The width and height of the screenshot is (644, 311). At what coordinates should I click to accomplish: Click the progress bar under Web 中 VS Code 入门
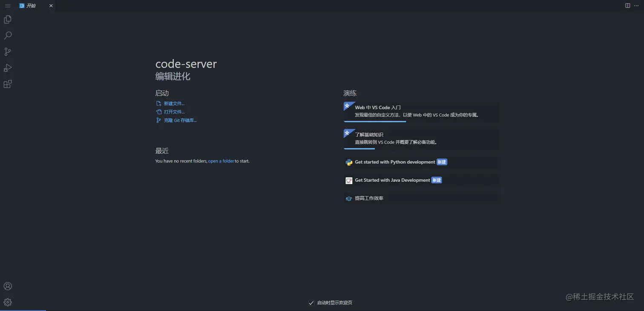coord(375,121)
